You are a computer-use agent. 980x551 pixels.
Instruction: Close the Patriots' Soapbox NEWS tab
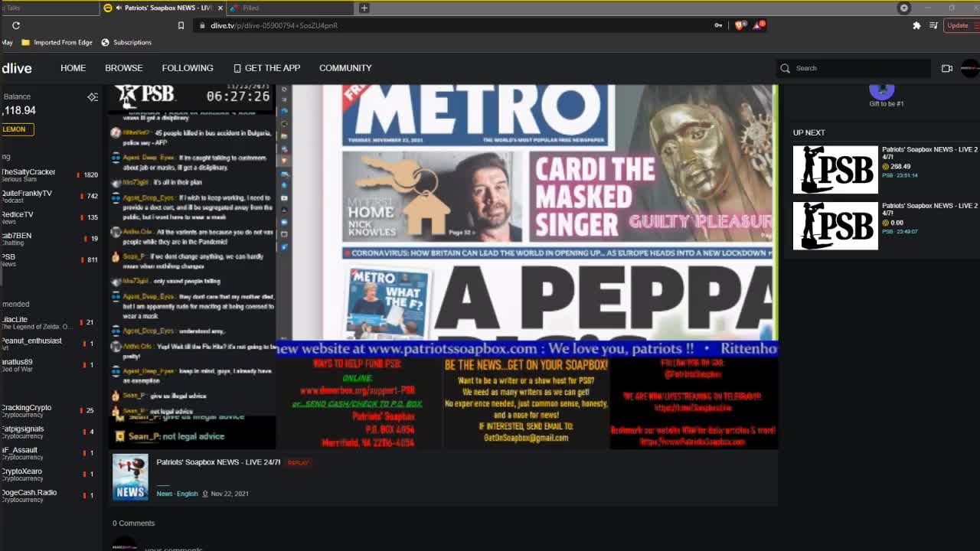point(220,8)
